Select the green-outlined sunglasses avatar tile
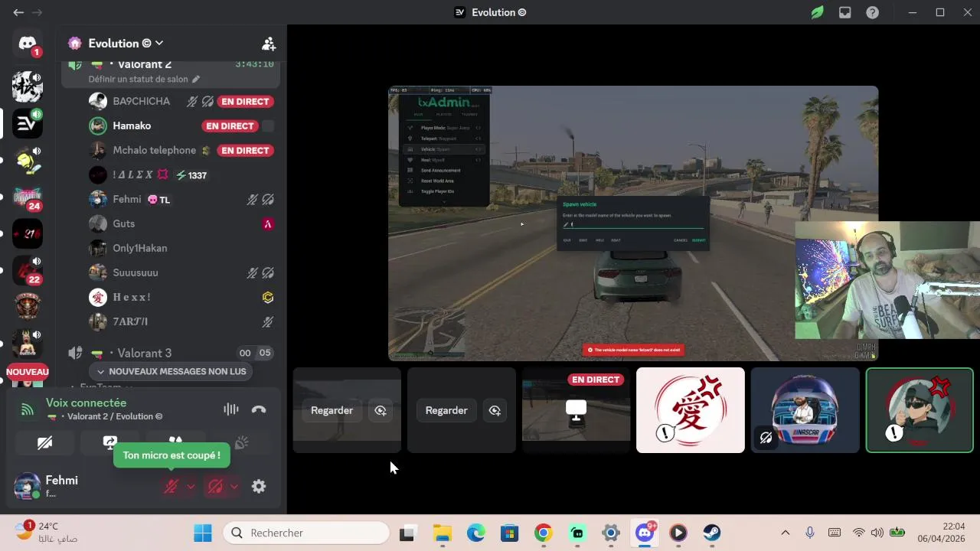 (x=919, y=410)
